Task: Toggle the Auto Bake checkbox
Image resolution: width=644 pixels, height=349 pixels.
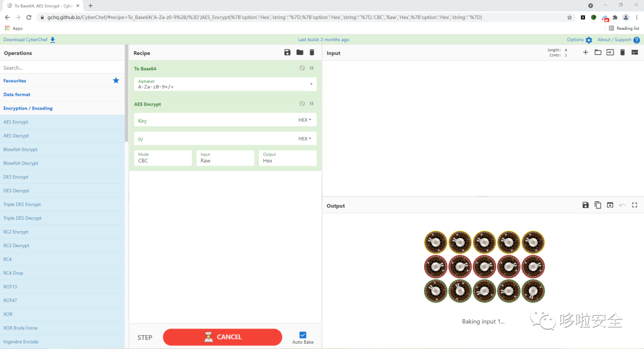Action: (x=303, y=335)
